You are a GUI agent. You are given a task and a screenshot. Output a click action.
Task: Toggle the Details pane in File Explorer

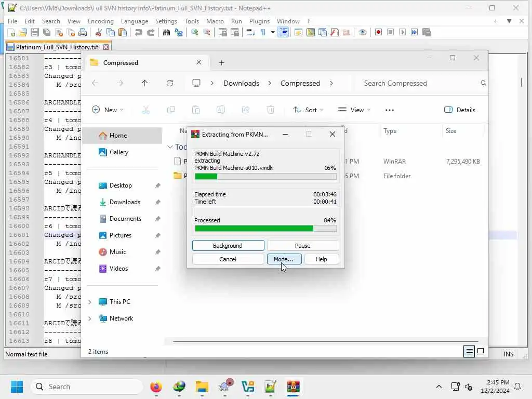pyautogui.click(x=460, y=110)
